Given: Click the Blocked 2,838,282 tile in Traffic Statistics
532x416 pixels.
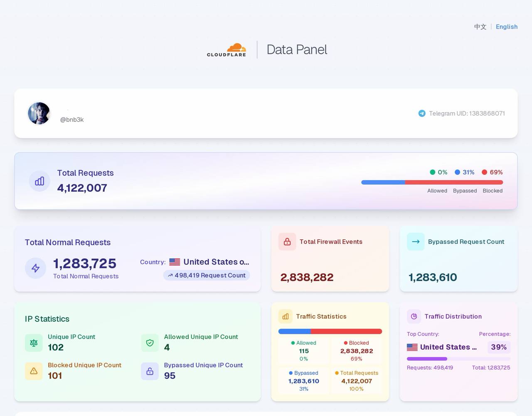Looking at the screenshot, I should coord(356,351).
